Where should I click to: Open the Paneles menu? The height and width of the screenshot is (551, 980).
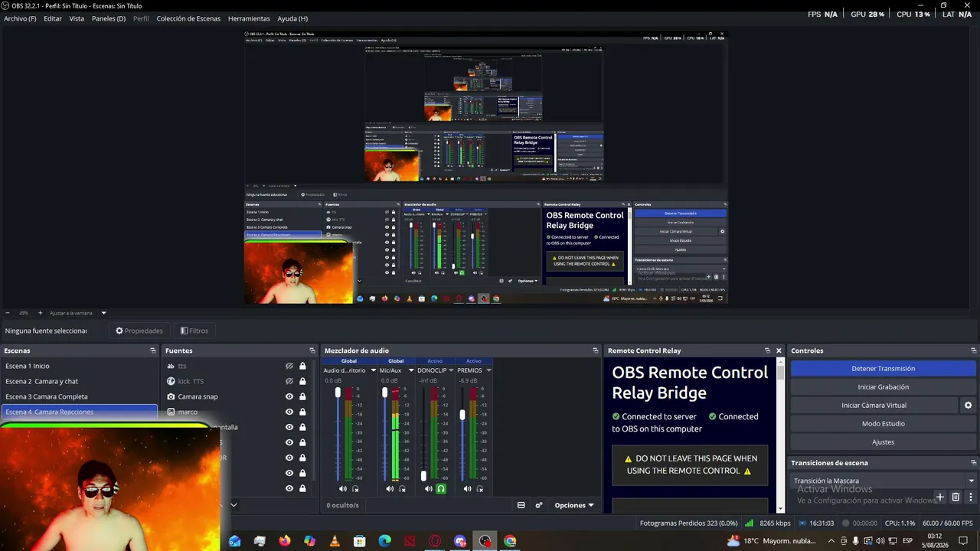coord(109,18)
